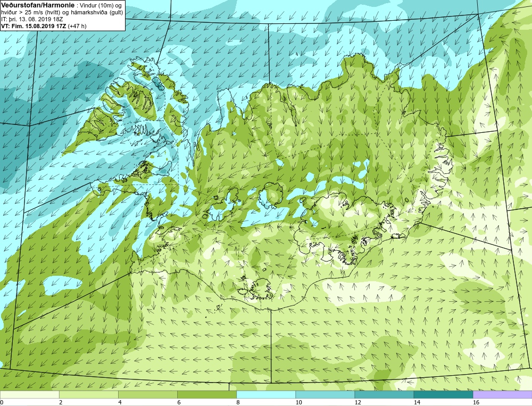
Task: Click the 4–6 m/s green legend swatch
Action: click(x=147, y=394)
